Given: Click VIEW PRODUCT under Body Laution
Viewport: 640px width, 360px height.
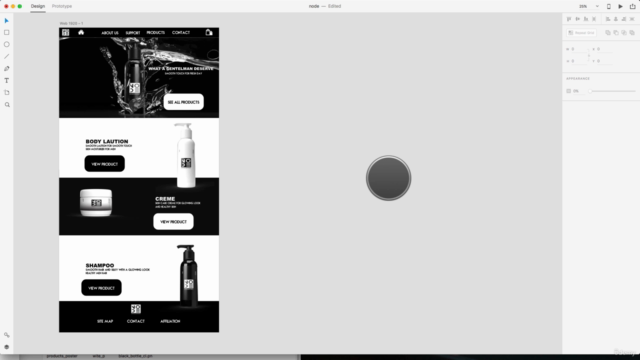Looking at the screenshot, I should tap(104, 164).
